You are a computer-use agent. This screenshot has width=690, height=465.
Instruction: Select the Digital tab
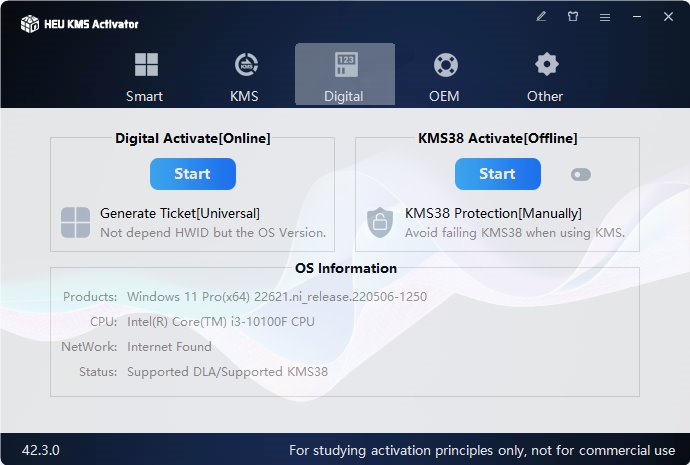click(345, 75)
